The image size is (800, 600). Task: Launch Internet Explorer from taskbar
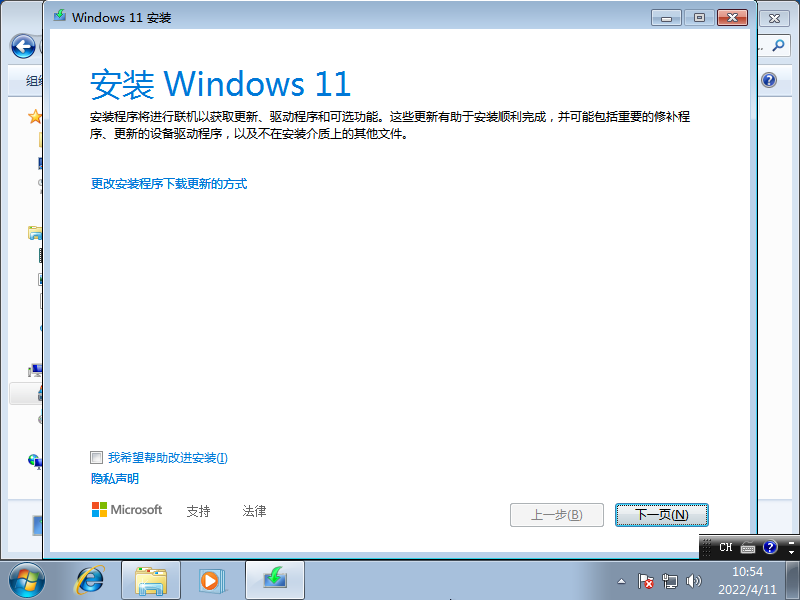[89, 581]
